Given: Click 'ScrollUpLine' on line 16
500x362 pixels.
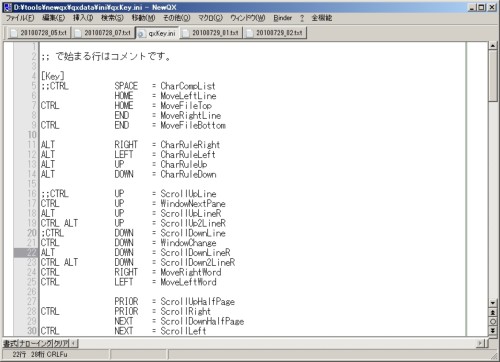Looking at the screenshot, I should pyautogui.click(x=188, y=194).
